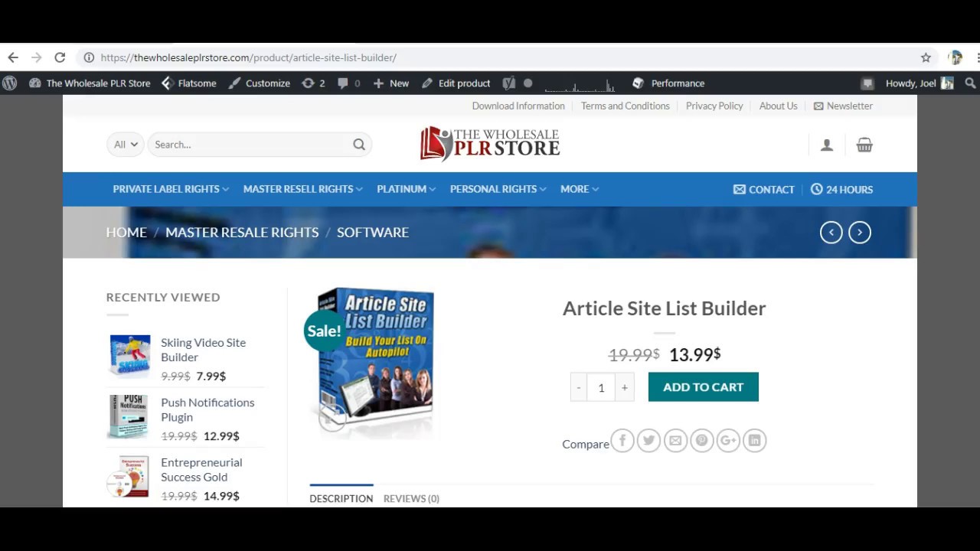Open the All categories search dropdown

pos(126,144)
